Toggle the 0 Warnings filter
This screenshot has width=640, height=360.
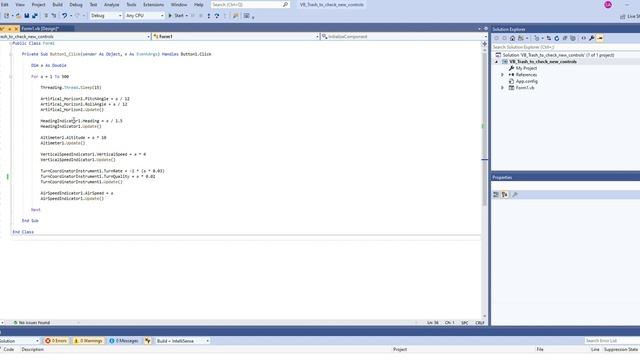[x=88, y=341]
